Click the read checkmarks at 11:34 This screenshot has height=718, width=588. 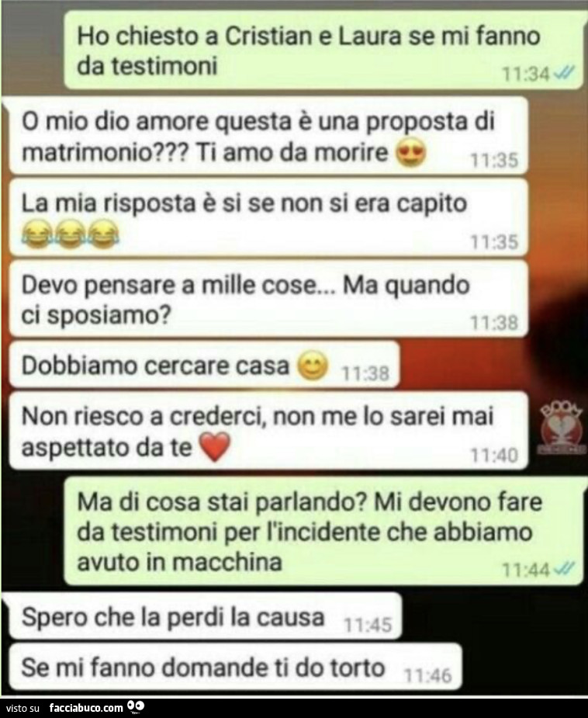pyautogui.click(x=564, y=73)
